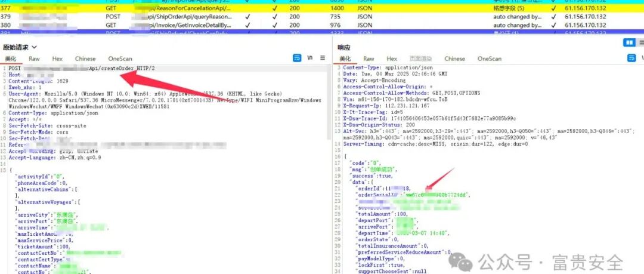The image size is (644, 274).
Task: Toggle word wrap icon in request pane
Action: coord(297,58)
